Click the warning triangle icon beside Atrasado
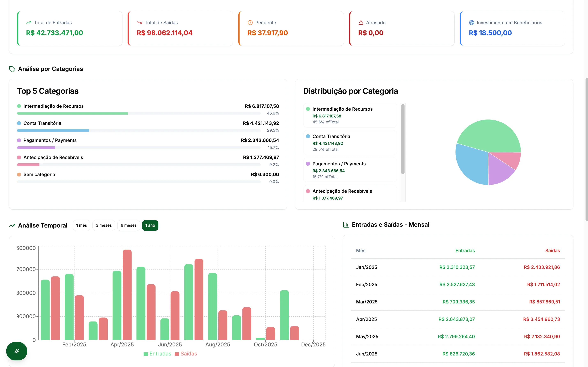 point(361,23)
